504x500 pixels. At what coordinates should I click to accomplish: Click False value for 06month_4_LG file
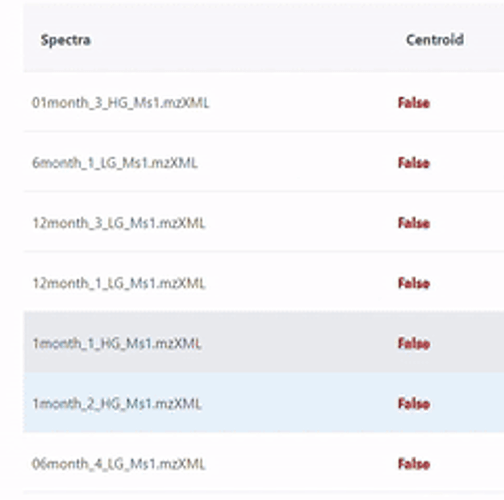pyautogui.click(x=414, y=463)
